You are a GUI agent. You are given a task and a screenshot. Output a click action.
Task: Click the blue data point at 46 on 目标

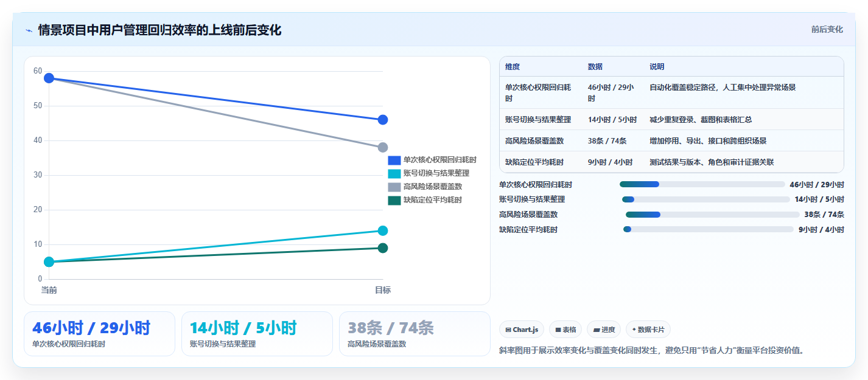pyautogui.click(x=383, y=120)
